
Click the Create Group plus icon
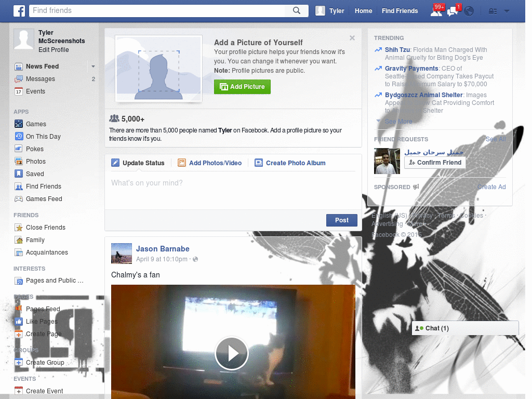click(x=19, y=363)
